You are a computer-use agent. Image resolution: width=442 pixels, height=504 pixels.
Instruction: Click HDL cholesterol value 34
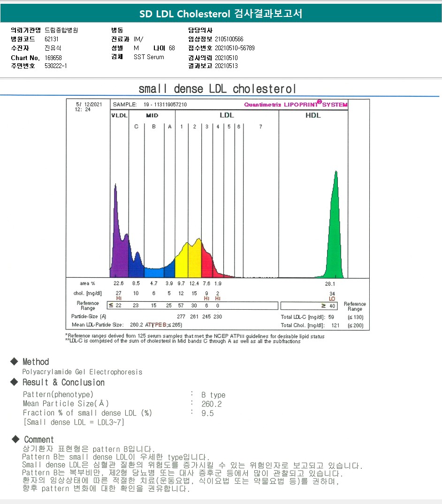click(x=332, y=294)
